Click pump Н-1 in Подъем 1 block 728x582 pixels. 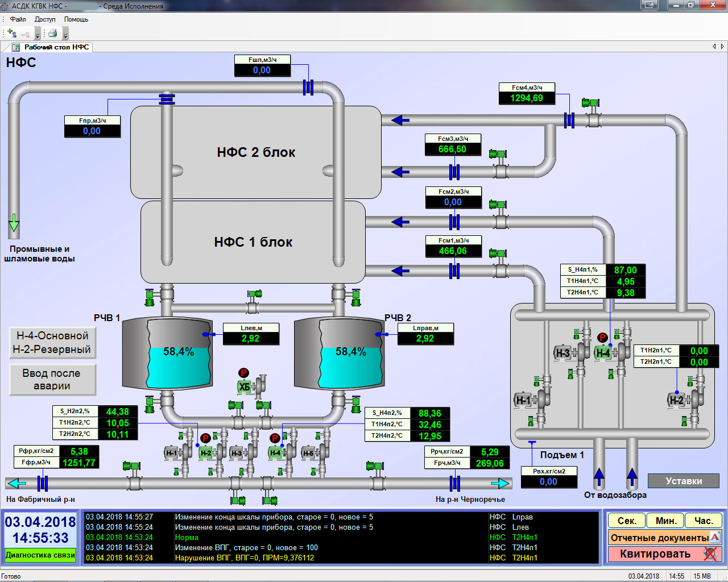[x=523, y=400]
